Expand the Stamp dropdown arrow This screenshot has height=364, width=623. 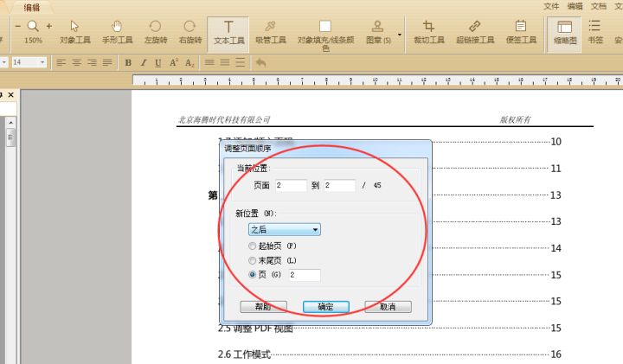pos(400,35)
